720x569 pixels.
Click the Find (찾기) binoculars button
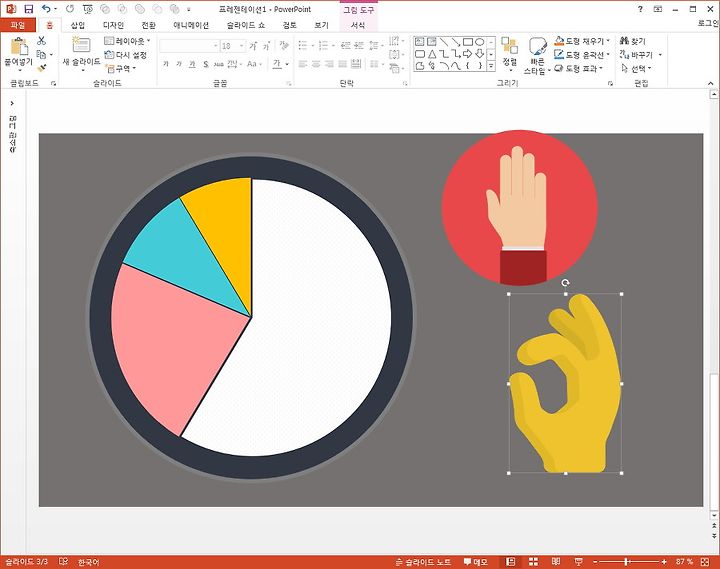633,41
